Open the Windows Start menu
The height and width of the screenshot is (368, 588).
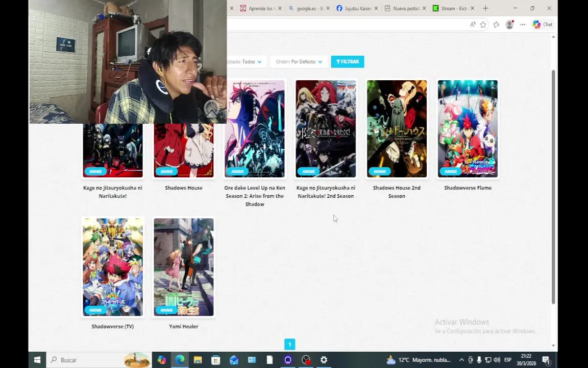coord(37,360)
